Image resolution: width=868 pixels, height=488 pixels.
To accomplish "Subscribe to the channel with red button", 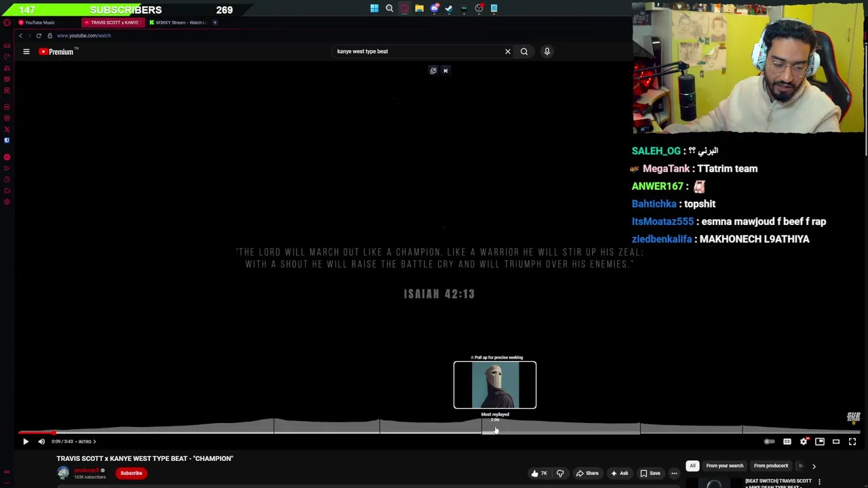I will [x=131, y=473].
